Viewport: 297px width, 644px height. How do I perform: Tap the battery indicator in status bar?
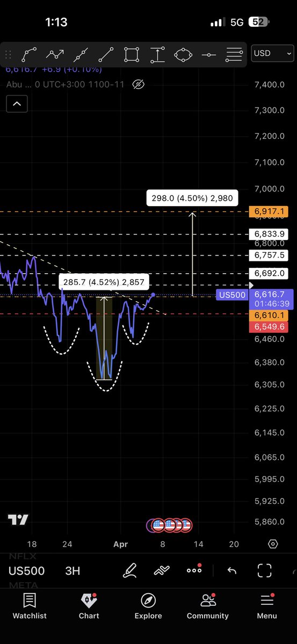click(x=257, y=23)
